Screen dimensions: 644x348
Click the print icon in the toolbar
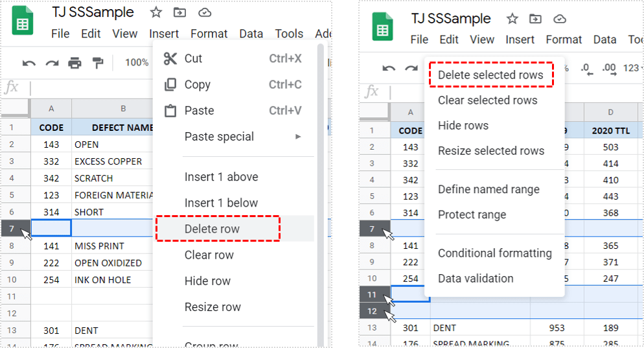[75, 63]
